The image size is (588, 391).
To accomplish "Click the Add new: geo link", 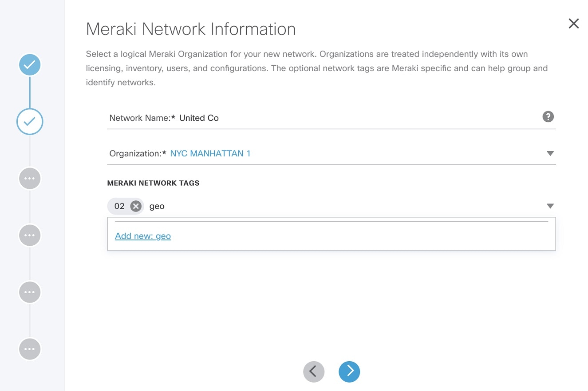I will coord(143,236).
